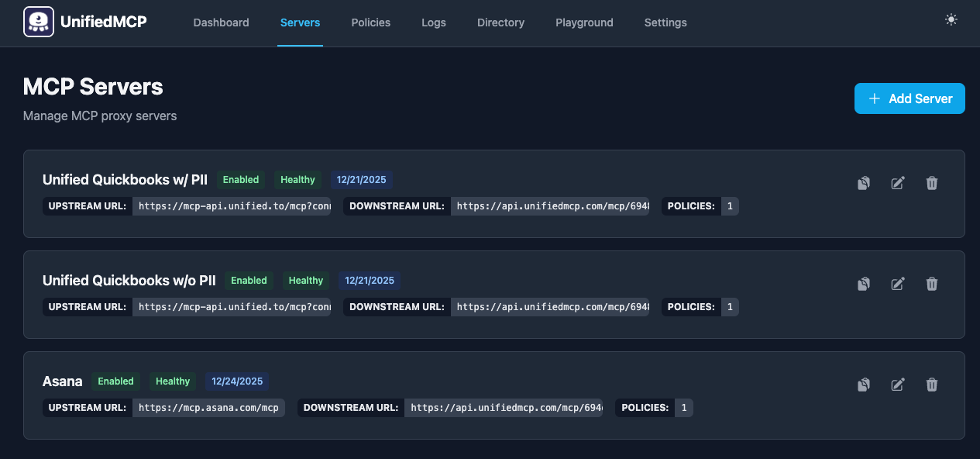Toggle Enabled status on Asana server

116,381
